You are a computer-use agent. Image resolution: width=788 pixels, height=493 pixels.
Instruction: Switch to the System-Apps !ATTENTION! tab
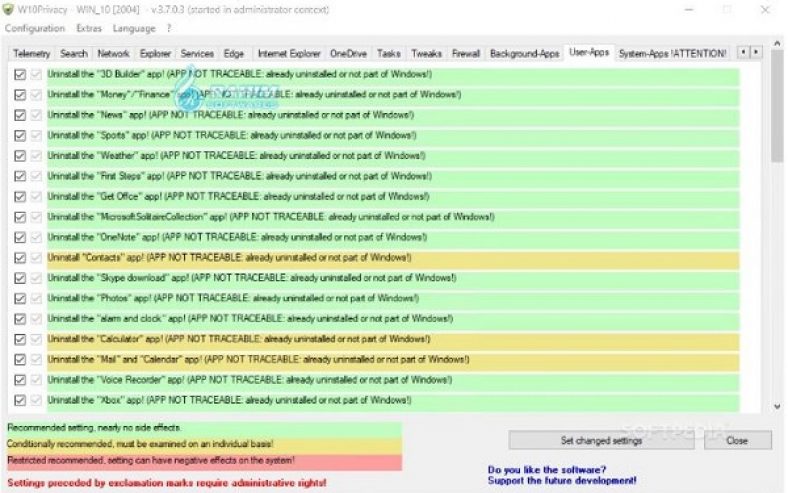[x=672, y=53]
